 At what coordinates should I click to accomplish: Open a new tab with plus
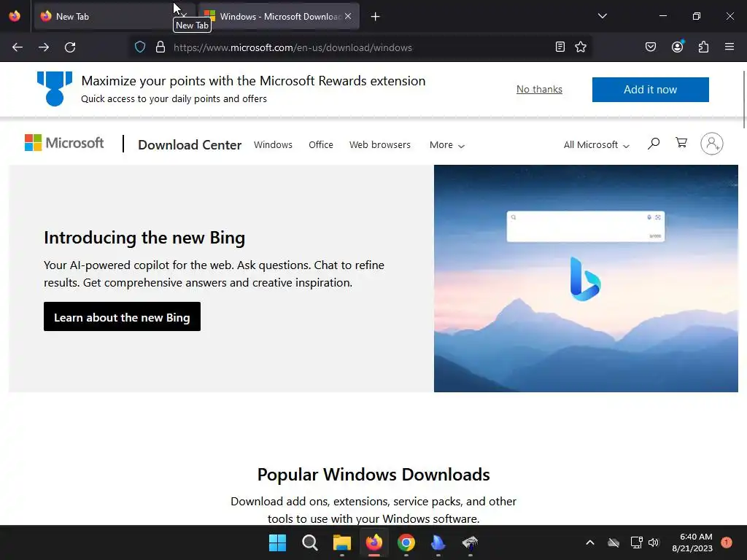376,17
